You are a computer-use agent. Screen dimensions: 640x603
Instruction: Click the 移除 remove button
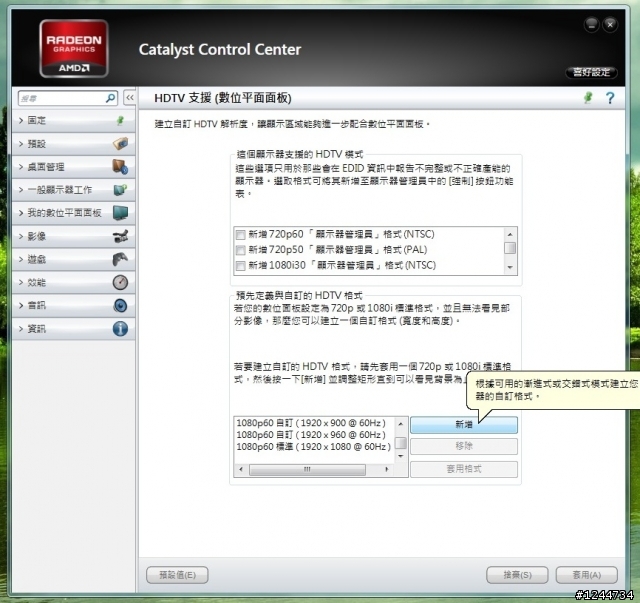[x=464, y=446]
